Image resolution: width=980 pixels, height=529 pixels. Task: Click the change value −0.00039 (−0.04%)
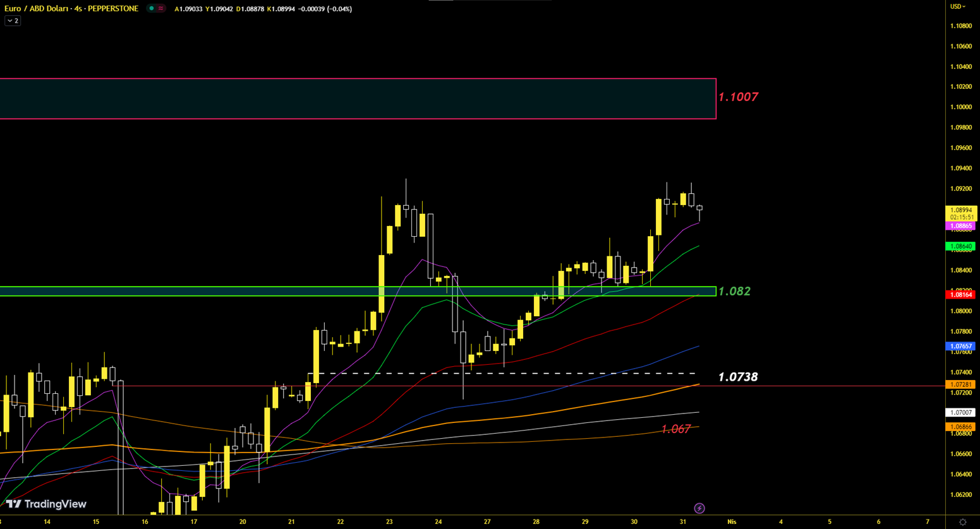pyautogui.click(x=325, y=9)
